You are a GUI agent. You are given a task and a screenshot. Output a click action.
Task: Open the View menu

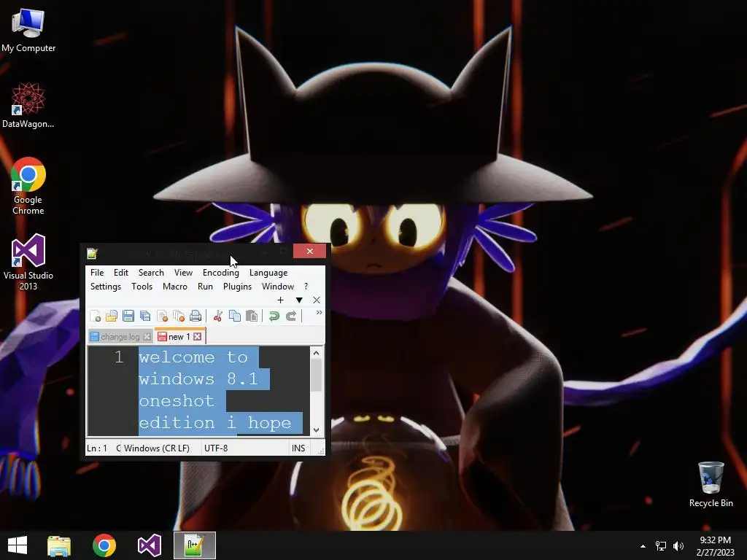click(x=183, y=273)
